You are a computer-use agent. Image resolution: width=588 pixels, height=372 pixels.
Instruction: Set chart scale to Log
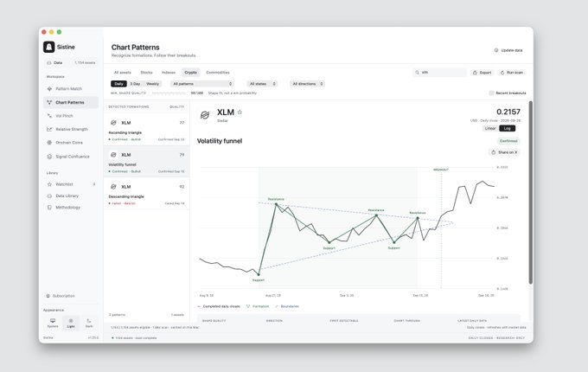[x=508, y=128]
